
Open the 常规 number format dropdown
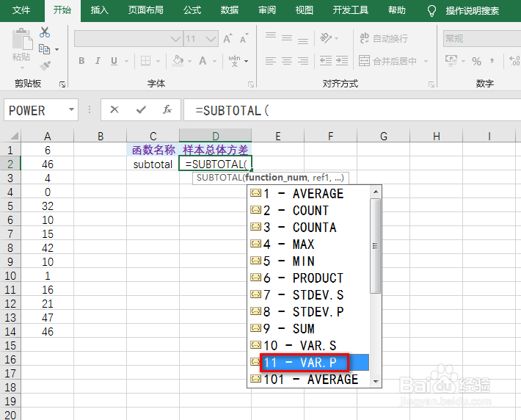click(482, 39)
